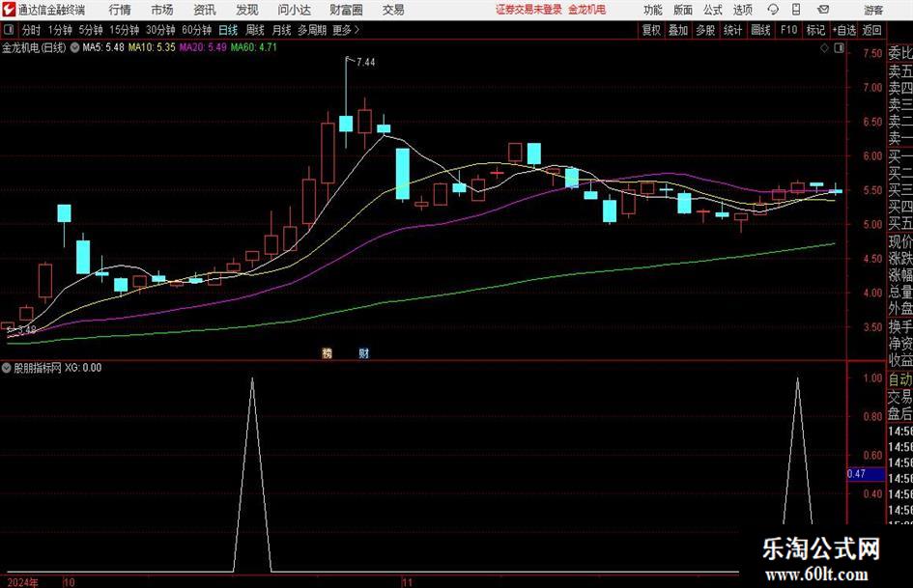913x588 pixels.
Task: Click the 标记 mark button
Action: pos(815,30)
